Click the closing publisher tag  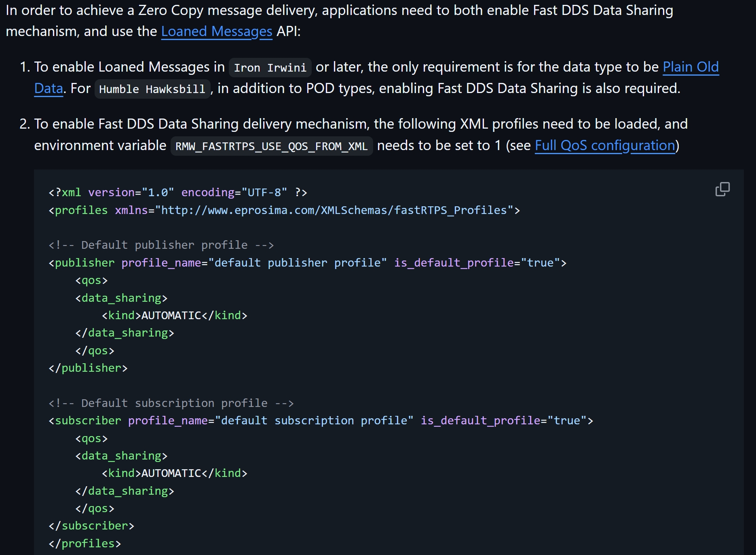pyautogui.click(x=88, y=368)
